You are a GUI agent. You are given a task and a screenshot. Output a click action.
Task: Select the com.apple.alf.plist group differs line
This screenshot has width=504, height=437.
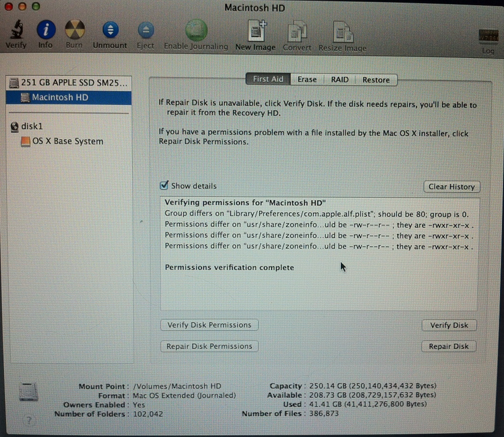pos(317,214)
